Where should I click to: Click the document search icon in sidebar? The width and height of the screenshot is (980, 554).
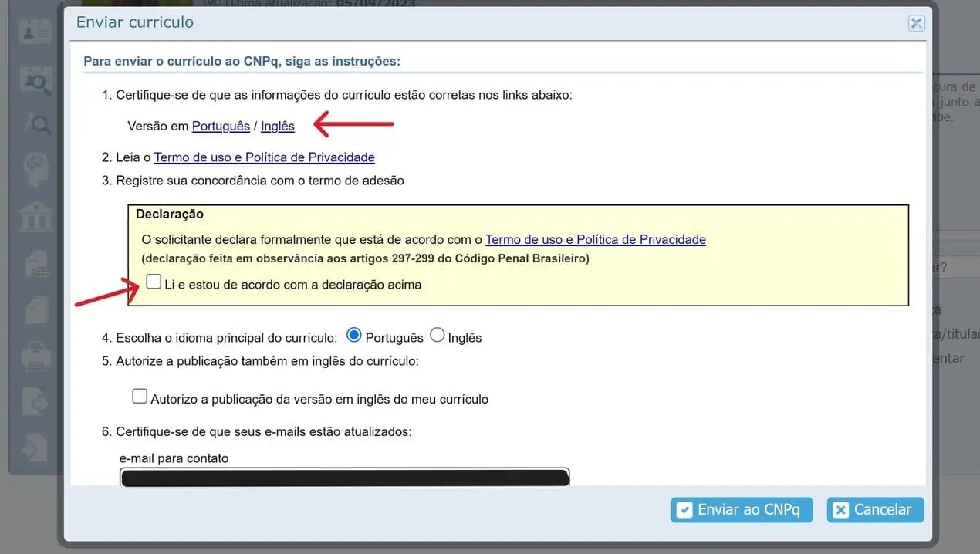pos(35,80)
